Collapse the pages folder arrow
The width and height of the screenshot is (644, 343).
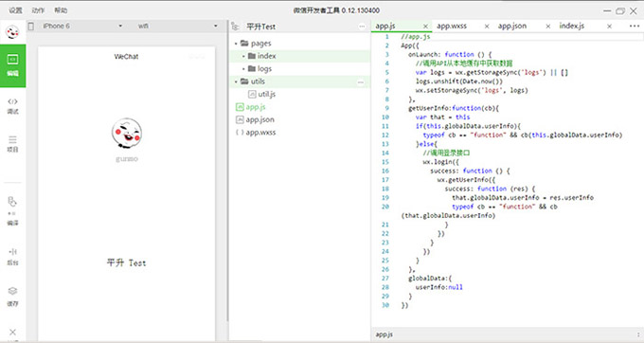coord(236,44)
